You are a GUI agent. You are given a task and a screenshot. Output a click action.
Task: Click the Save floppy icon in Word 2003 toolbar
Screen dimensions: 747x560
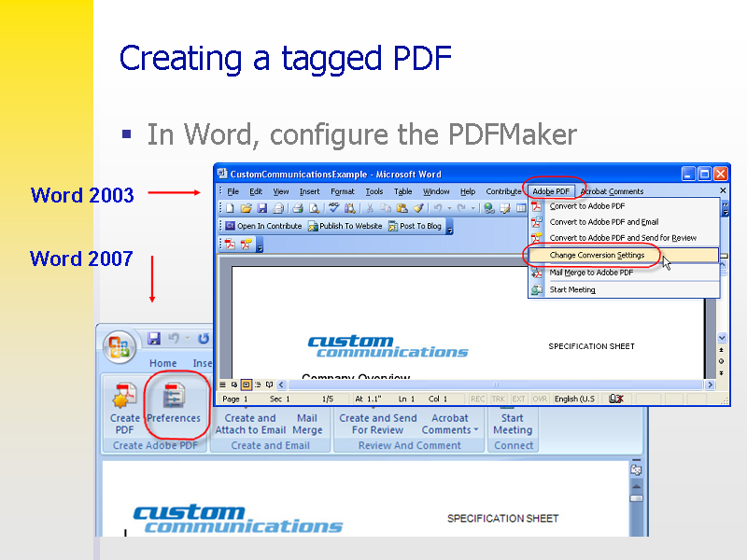pyautogui.click(x=262, y=208)
